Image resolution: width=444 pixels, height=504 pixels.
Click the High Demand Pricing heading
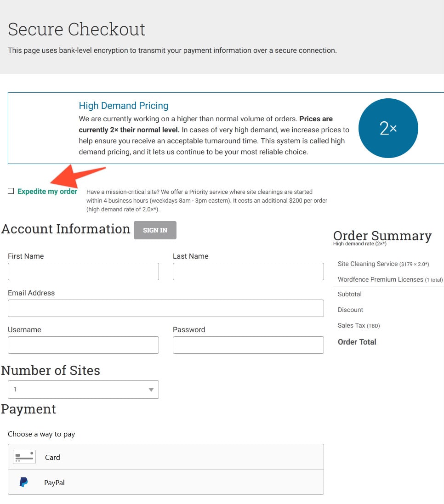click(x=124, y=105)
